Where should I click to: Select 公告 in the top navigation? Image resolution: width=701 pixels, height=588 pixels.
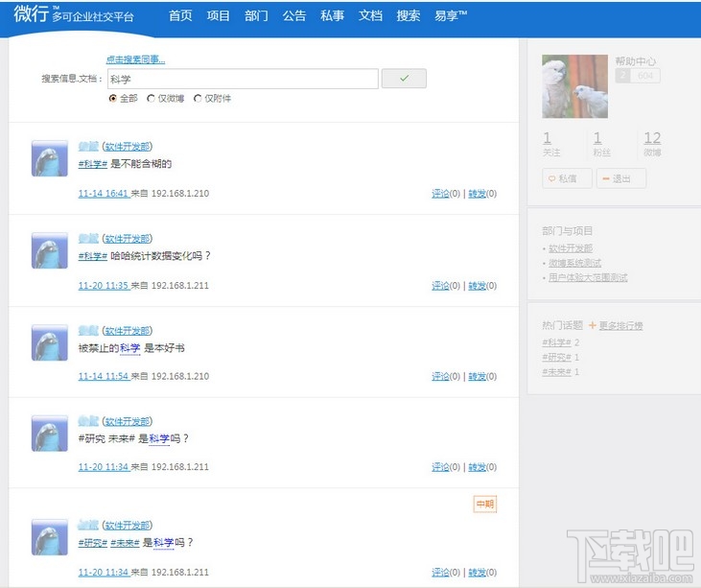[x=294, y=15]
